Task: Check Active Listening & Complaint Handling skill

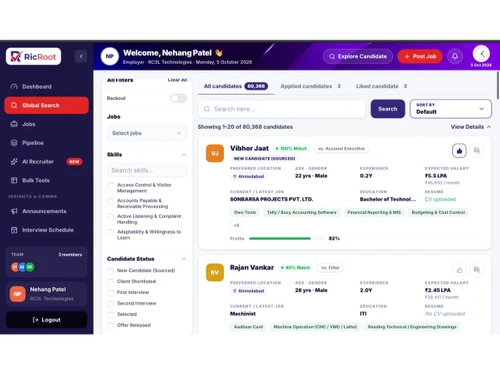Action: pos(111,217)
